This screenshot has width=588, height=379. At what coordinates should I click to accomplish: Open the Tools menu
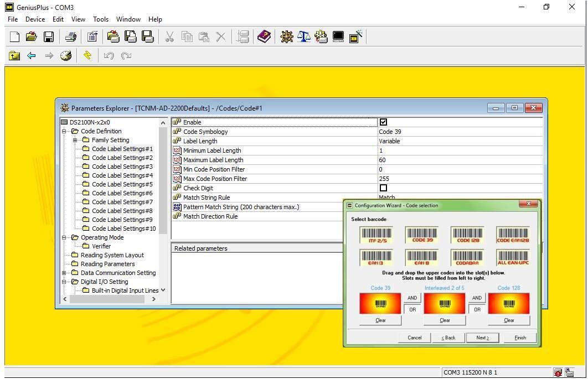coord(101,19)
